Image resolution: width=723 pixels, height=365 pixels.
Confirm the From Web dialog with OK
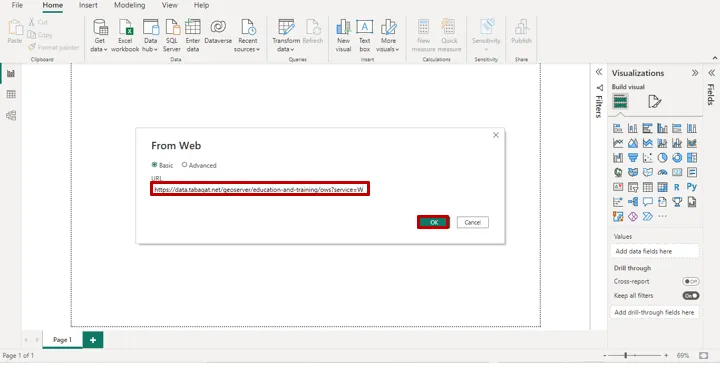433,222
